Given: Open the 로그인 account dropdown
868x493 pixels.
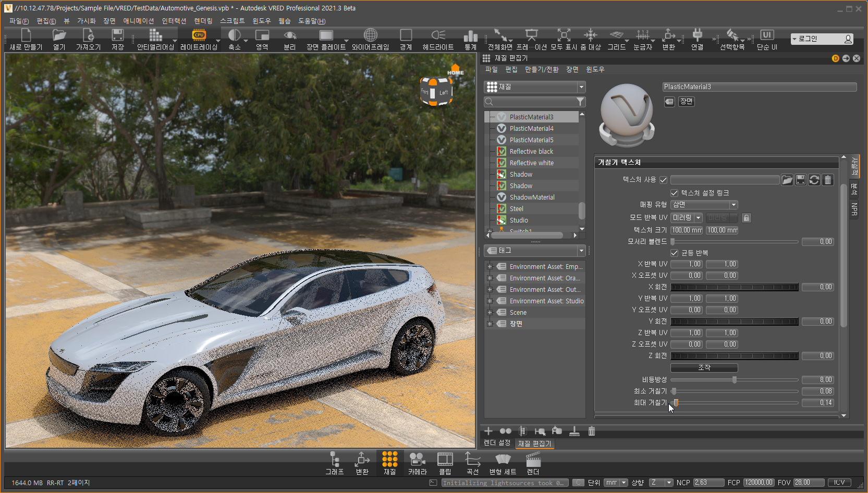Looking at the screenshot, I should [x=822, y=39].
